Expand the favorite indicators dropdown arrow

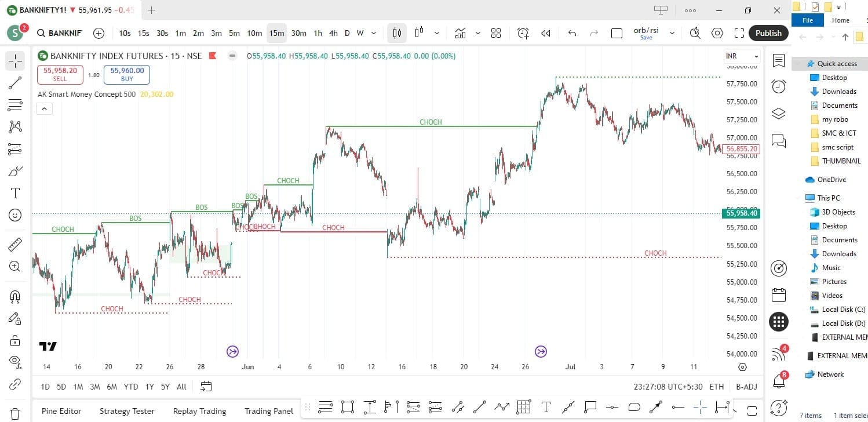[477, 33]
